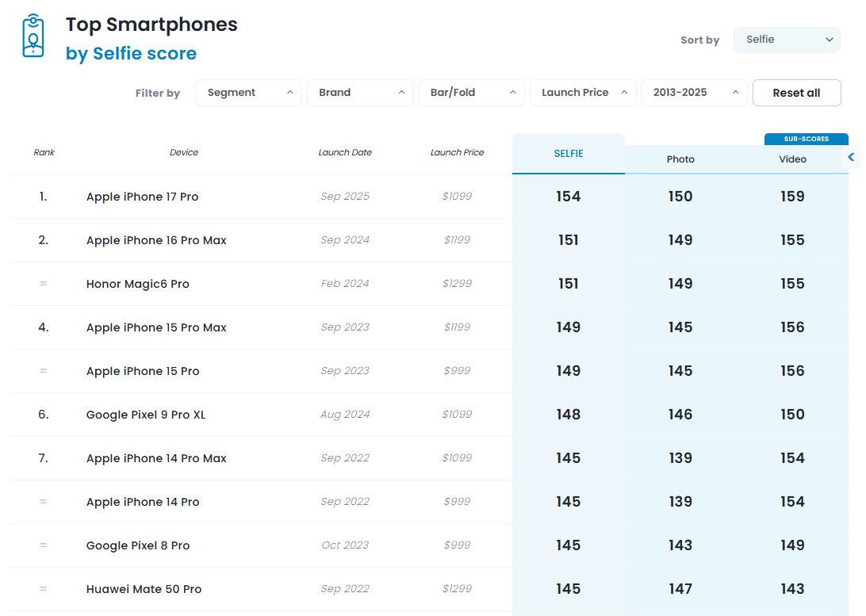Viewport: 866px width, 616px height.
Task: Click the selfie phone icon in header
Action: click(33, 36)
